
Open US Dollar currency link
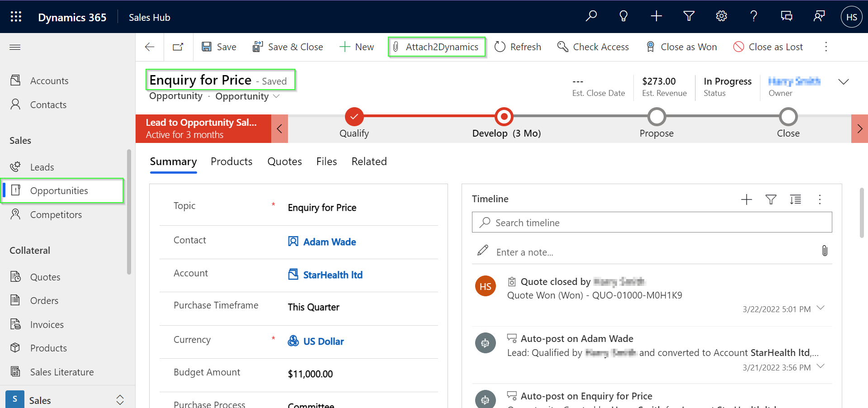pyautogui.click(x=323, y=342)
